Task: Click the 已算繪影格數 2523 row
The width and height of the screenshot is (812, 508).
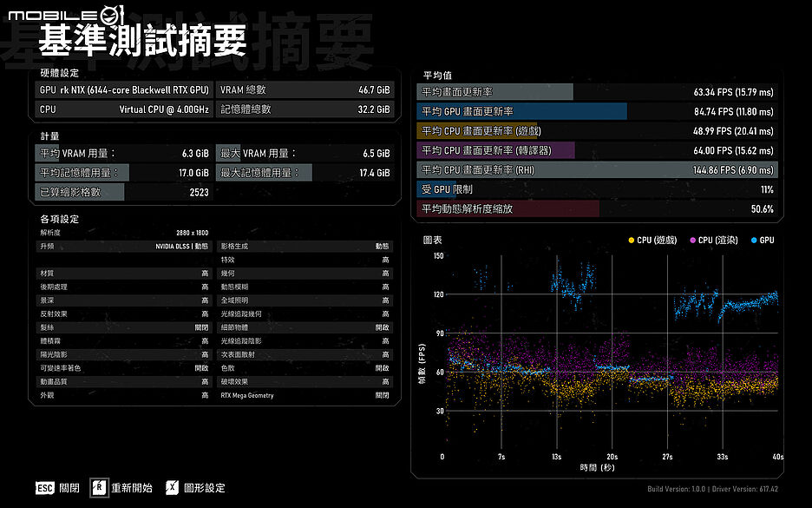Action: (x=124, y=192)
